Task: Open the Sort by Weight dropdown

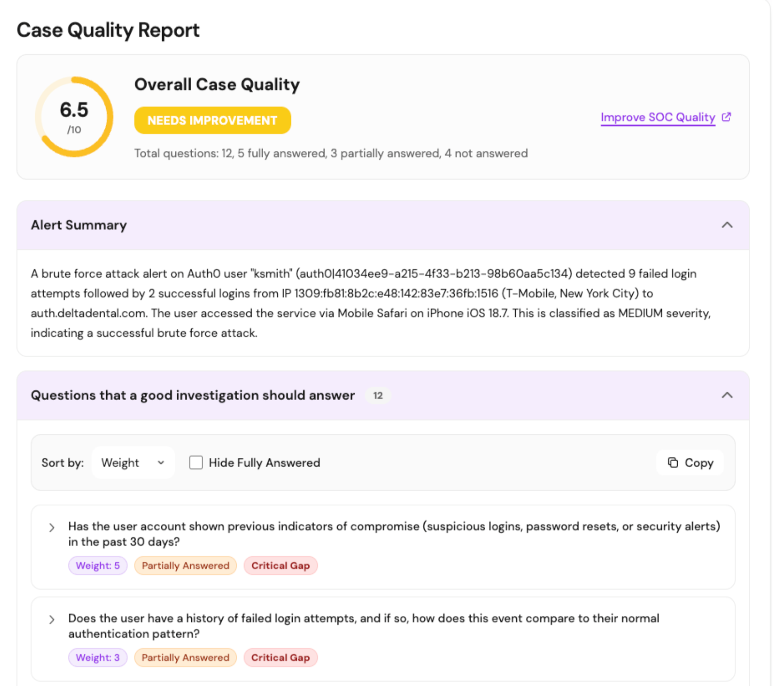Action: [x=133, y=462]
